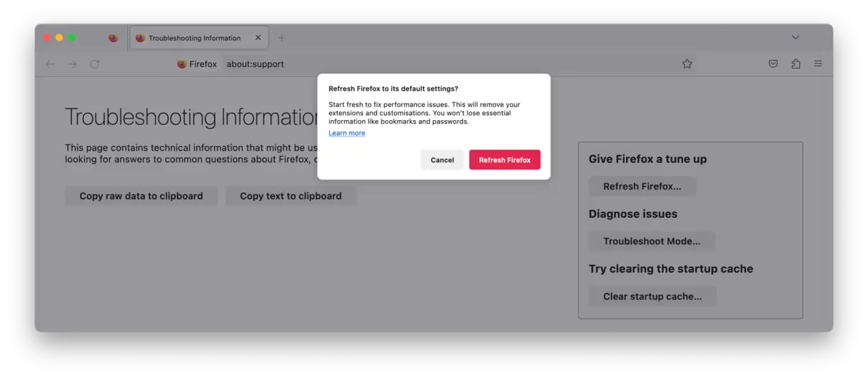Click the Clear startup cache... button
The width and height of the screenshot is (868, 378).
point(652,297)
